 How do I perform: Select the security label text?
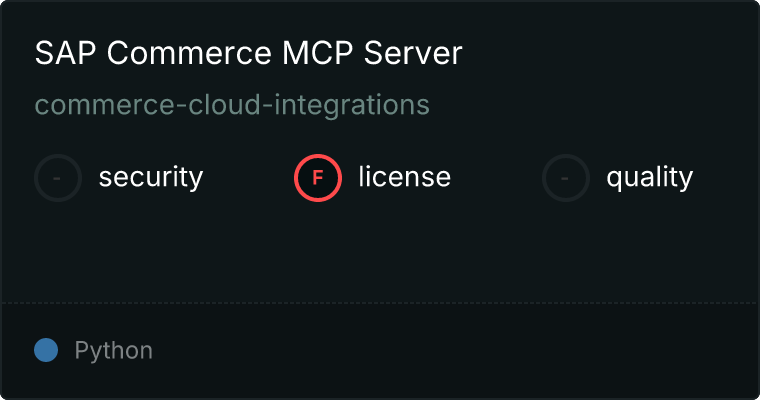tap(150, 178)
